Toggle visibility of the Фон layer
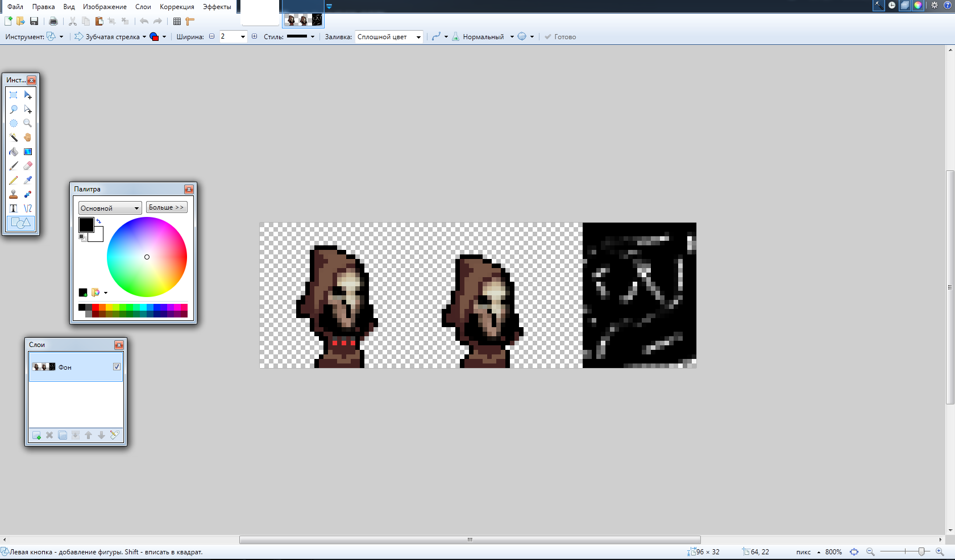Image resolution: width=955 pixels, height=560 pixels. pyautogui.click(x=117, y=367)
